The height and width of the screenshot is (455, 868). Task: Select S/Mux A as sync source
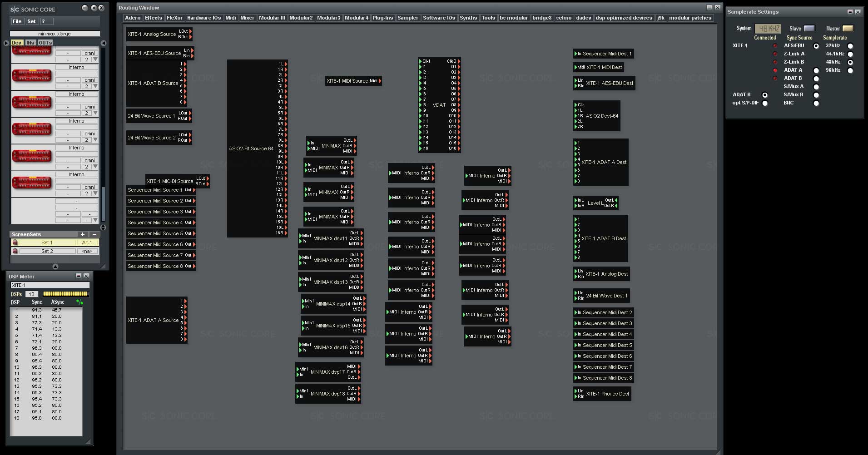(816, 87)
